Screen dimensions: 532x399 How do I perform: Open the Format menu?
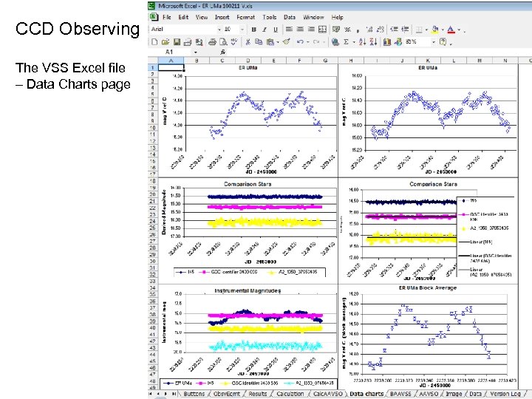click(245, 17)
